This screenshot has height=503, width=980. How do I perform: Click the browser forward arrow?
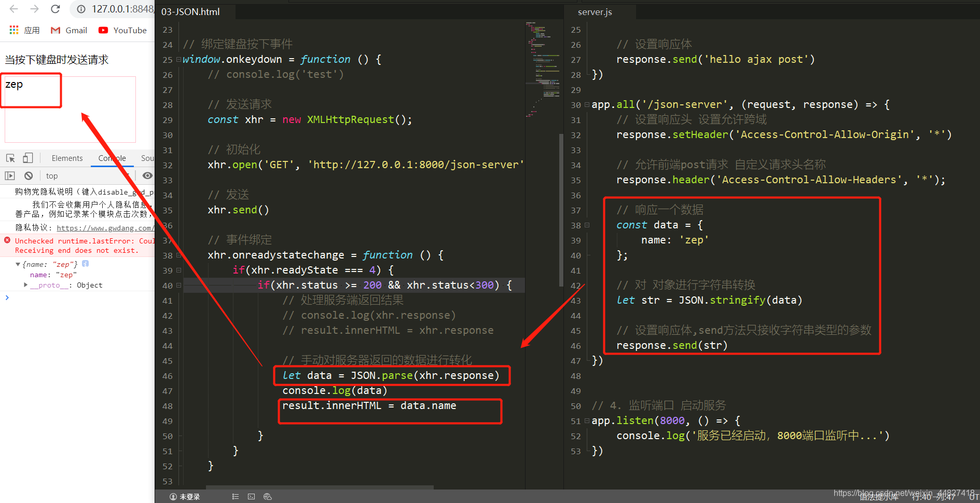coord(34,9)
